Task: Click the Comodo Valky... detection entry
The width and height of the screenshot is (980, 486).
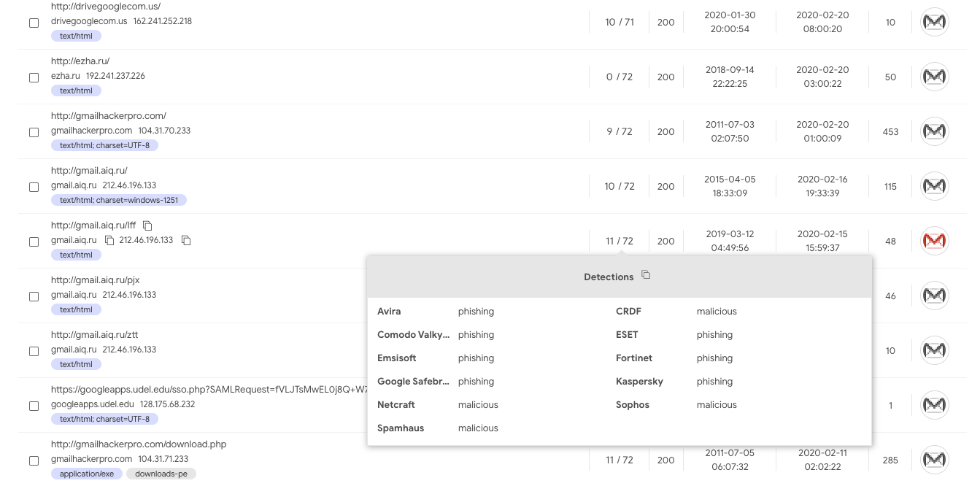Action: coord(436,335)
